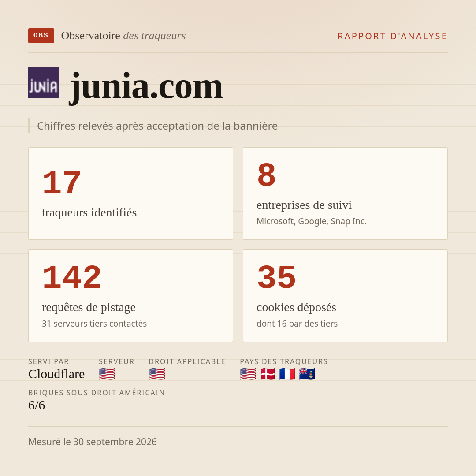
Task: Click the RAPPORT D'ANALYSE label
Action: tap(393, 36)
